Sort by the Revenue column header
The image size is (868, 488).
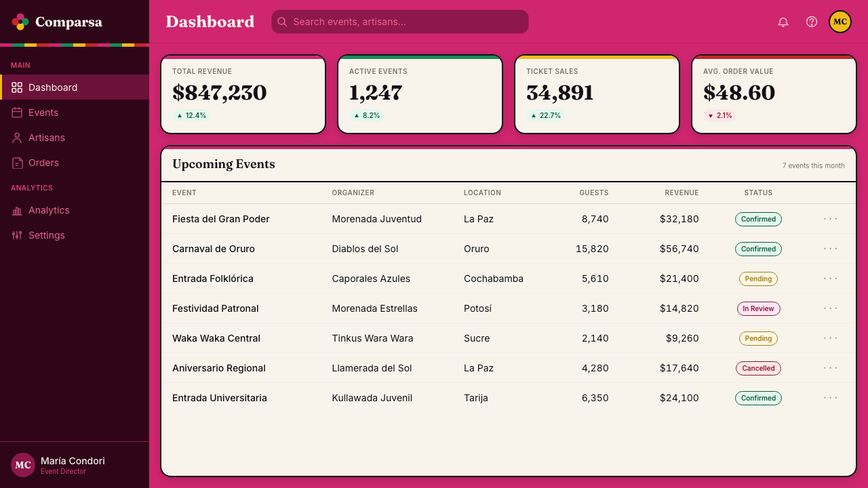pyautogui.click(x=682, y=193)
